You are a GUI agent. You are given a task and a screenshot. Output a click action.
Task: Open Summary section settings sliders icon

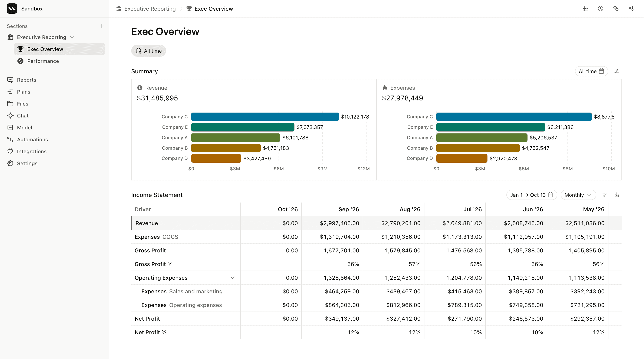click(x=617, y=71)
